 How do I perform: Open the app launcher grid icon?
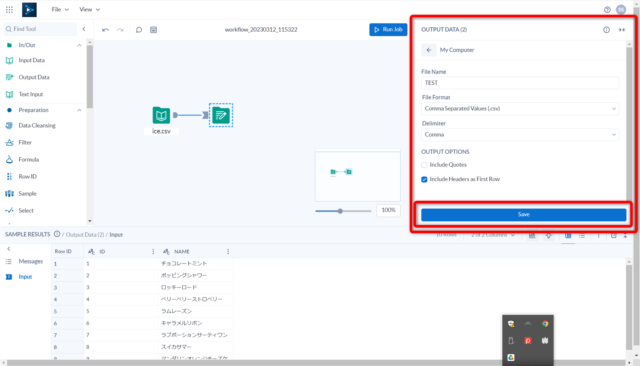tap(9, 9)
